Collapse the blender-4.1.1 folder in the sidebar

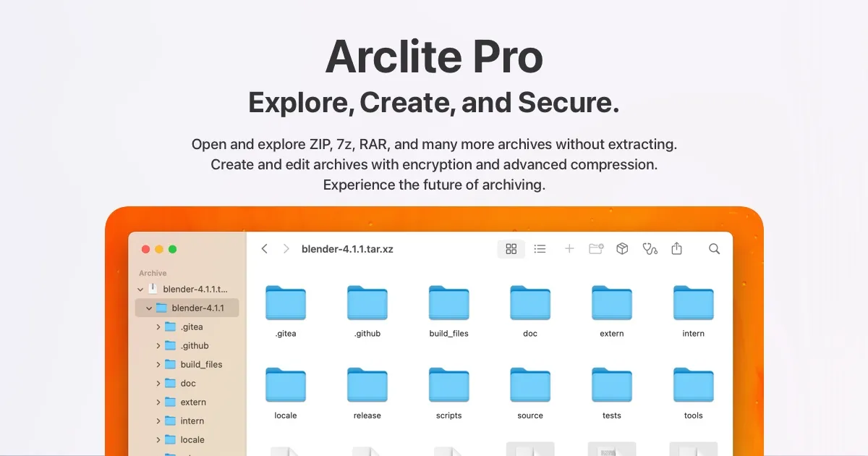(x=148, y=308)
